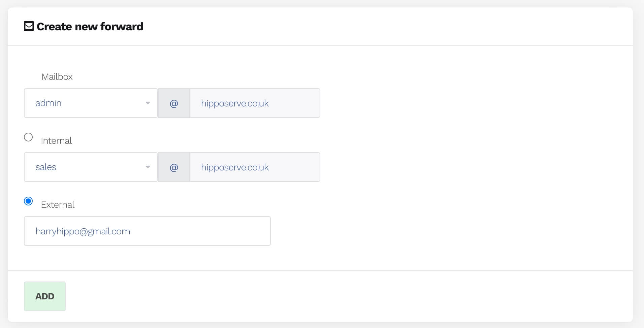
Task: Open the admin mailbox dropdown
Action: click(91, 103)
